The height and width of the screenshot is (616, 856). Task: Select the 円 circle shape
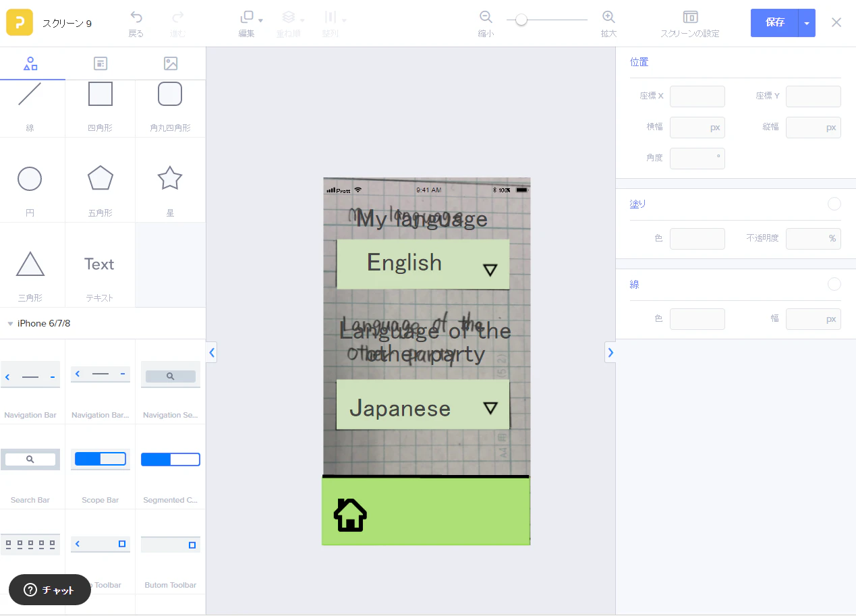click(30, 180)
